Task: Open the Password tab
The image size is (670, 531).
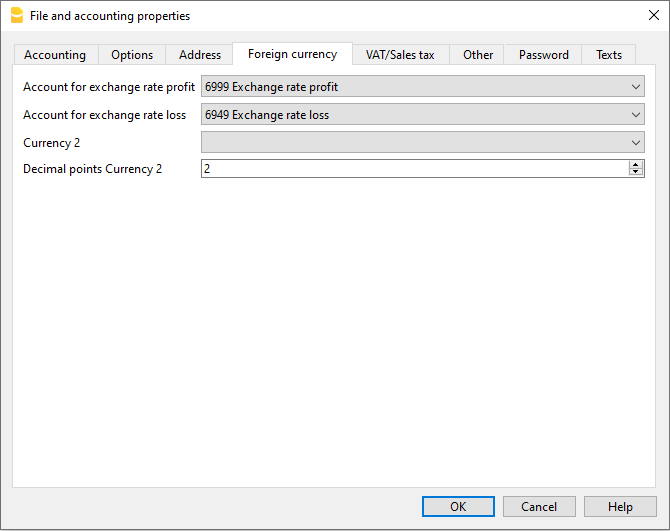Action: [543, 55]
